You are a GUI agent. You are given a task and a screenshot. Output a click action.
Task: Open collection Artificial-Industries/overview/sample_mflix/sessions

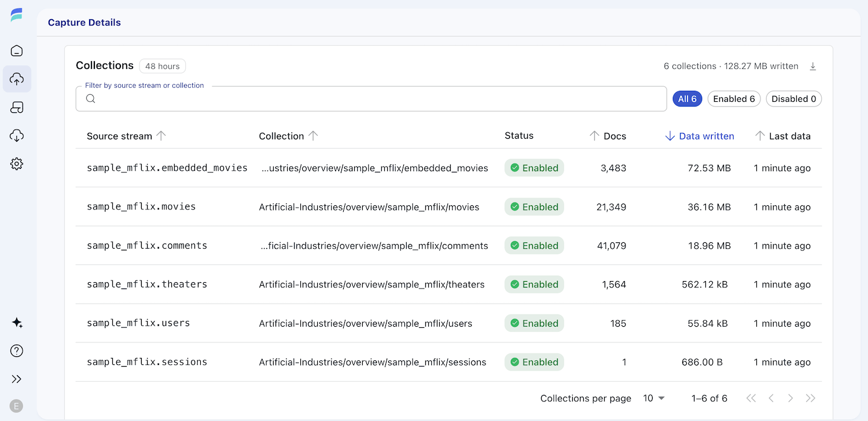(x=373, y=362)
